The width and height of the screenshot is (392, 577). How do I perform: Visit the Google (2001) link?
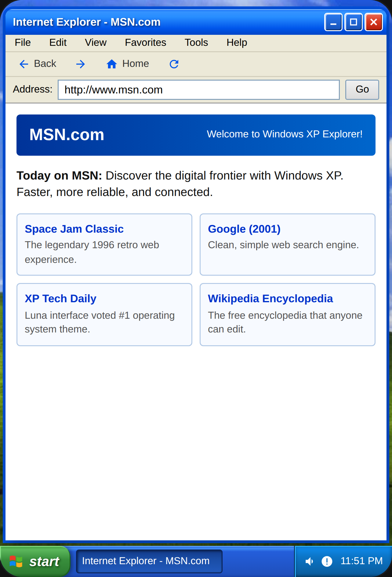click(244, 229)
